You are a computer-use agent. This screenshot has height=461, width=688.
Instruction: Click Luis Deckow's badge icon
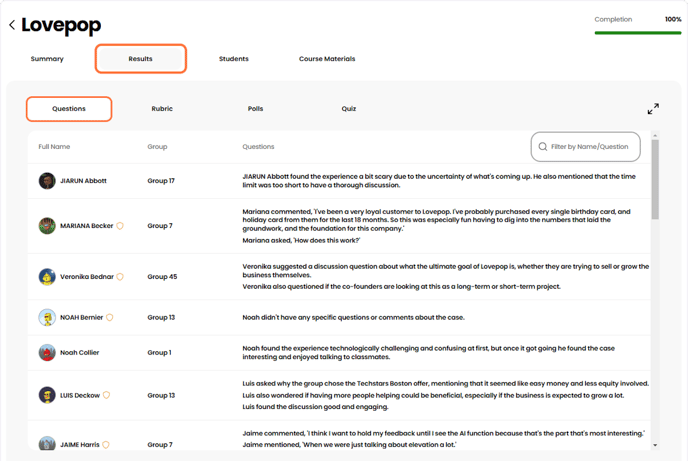tap(106, 395)
